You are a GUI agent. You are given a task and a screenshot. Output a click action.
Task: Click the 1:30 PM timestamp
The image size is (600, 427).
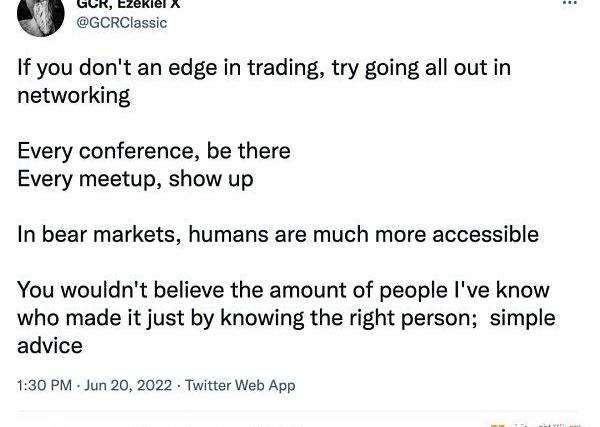tap(44, 385)
